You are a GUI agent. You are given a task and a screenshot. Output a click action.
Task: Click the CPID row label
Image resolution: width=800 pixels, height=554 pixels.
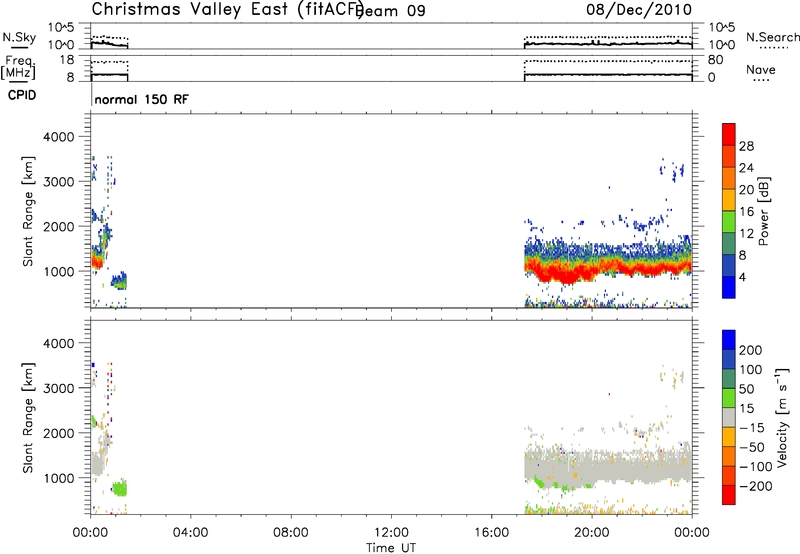click(22, 95)
